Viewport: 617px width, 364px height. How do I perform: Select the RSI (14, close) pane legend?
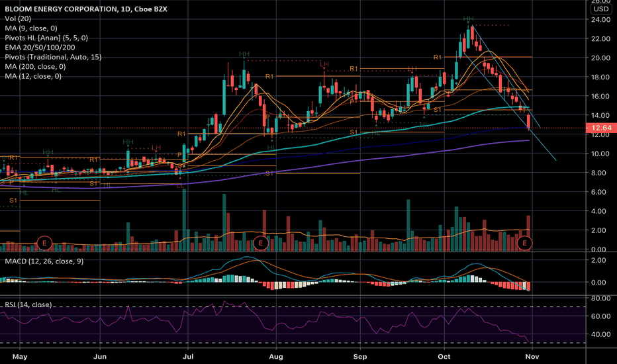(x=28, y=304)
